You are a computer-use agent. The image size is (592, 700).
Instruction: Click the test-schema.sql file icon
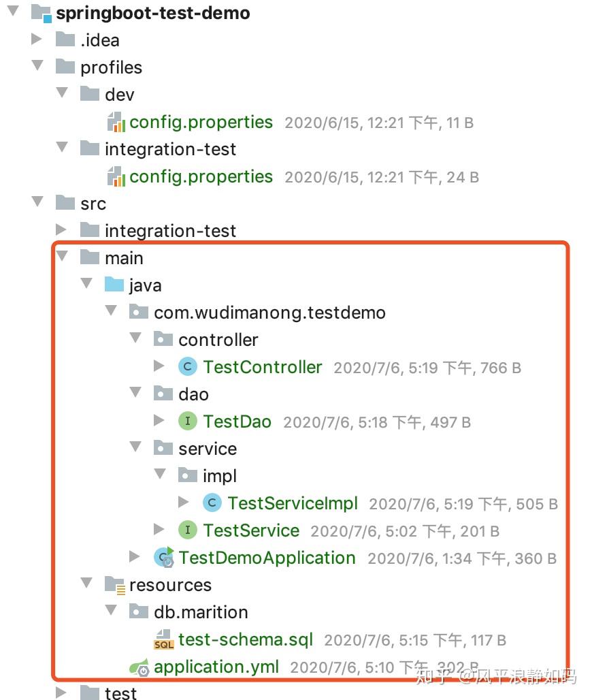click(163, 639)
